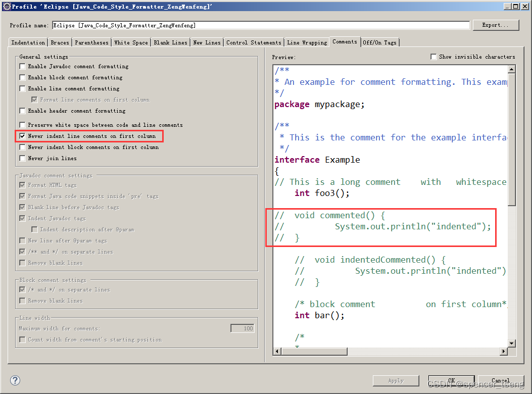
Task: Enable Javadoc comment formatting
Action: pyautogui.click(x=22, y=66)
